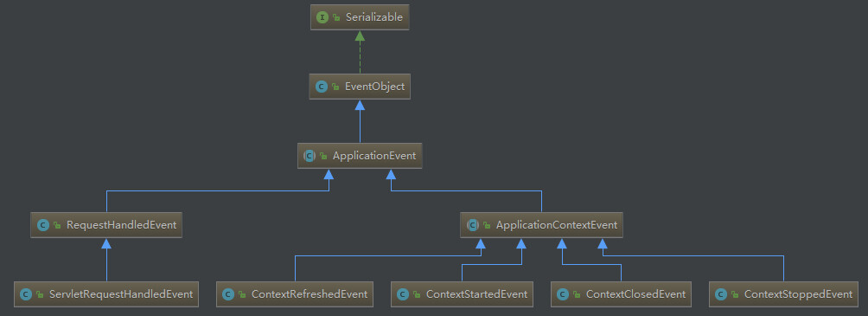Image resolution: width=868 pixels, height=316 pixels.
Task: Select the Serializable interface node
Action: (x=360, y=17)
